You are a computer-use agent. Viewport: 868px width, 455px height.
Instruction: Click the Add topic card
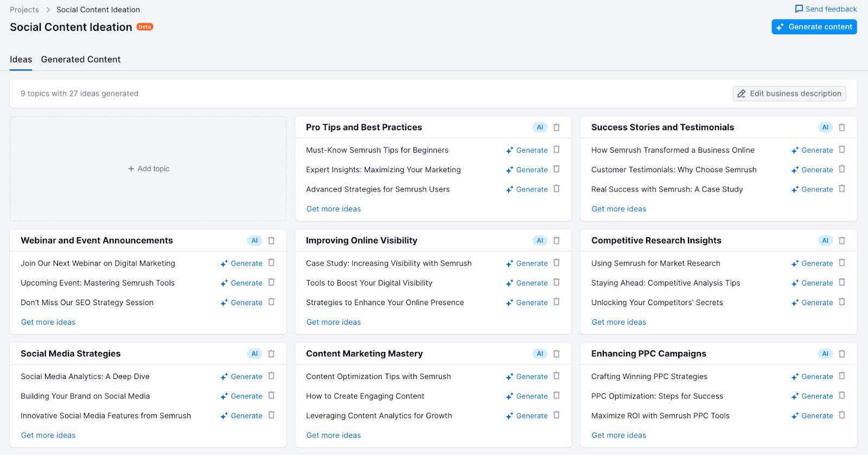148,169
